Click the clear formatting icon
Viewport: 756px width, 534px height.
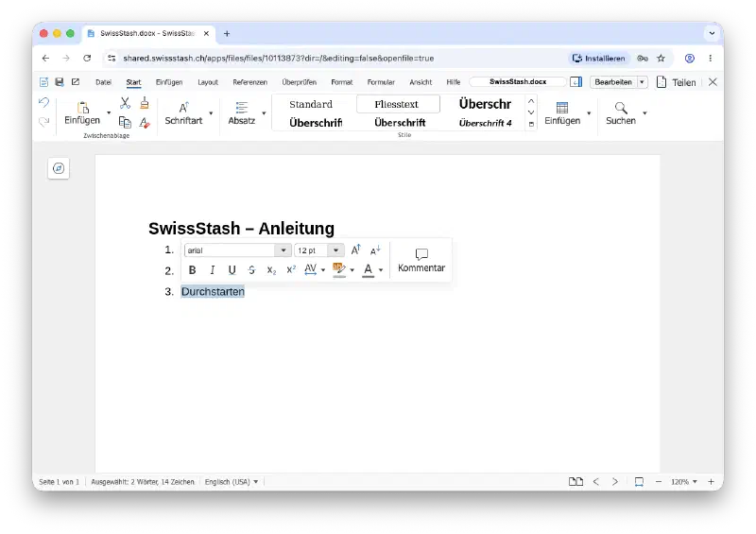click(x=145, y=123)
